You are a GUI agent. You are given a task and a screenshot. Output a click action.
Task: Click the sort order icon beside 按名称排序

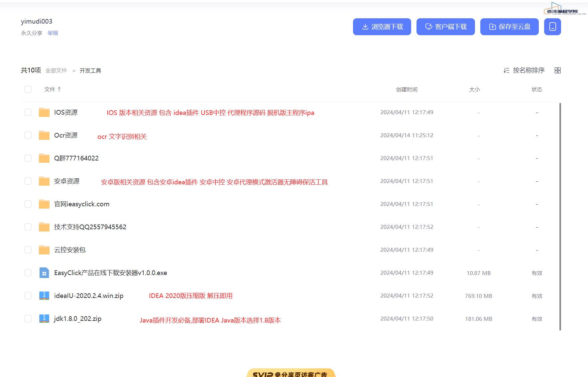pyautogui.click(x=506, y=70)
